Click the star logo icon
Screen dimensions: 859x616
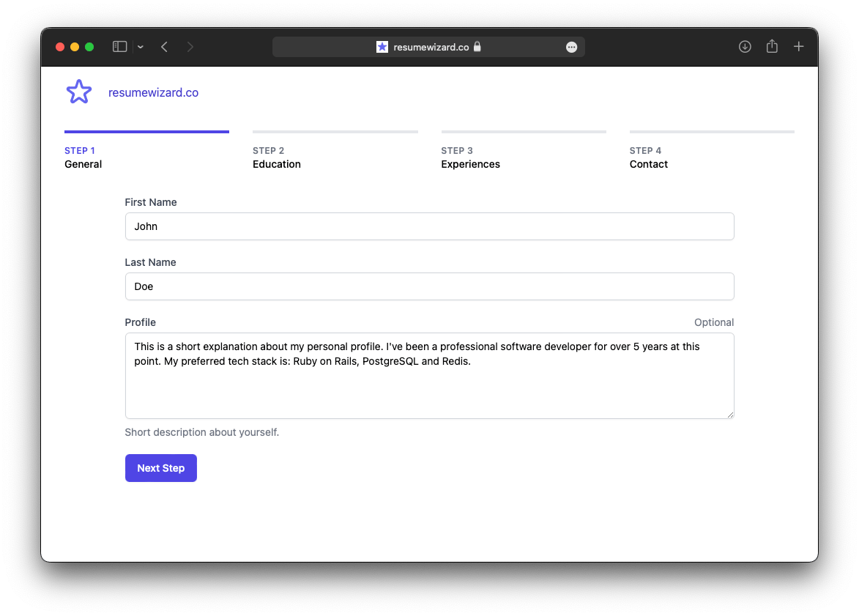(79, 92)
